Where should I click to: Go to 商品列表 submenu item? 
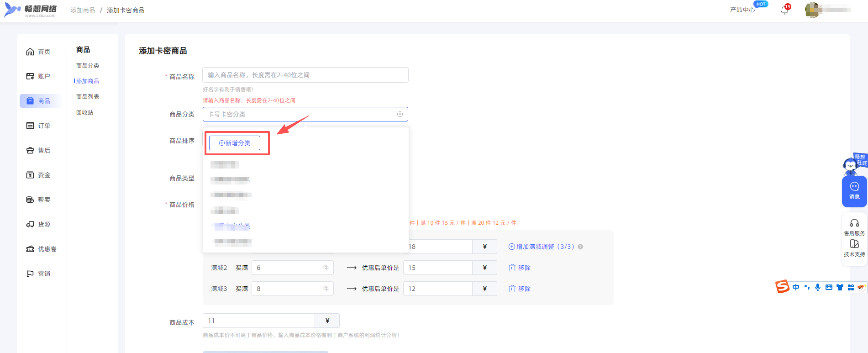(x=88, y=97)
